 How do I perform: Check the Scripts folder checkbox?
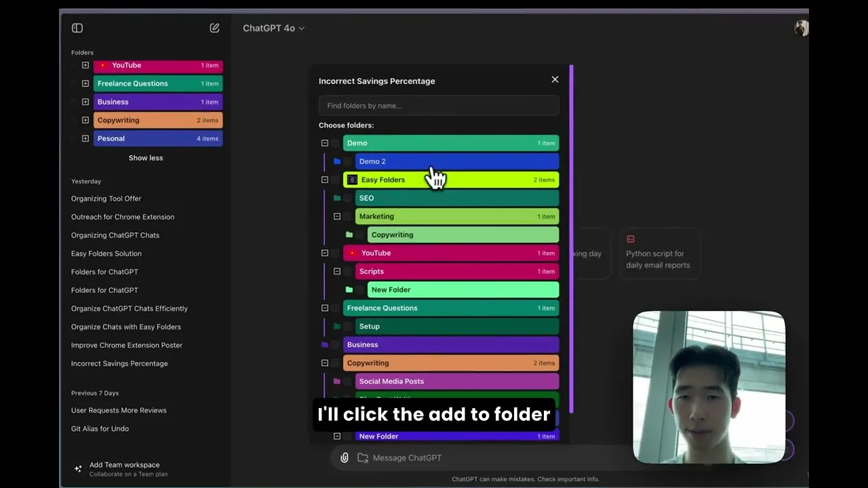tap(348, 271)
